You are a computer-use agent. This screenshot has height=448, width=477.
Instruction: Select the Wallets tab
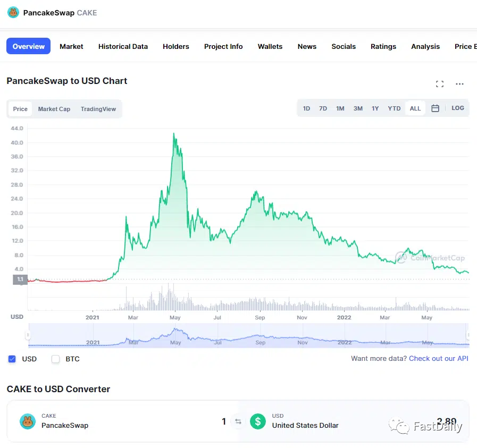pyautogui.click(x=270, y=47)
